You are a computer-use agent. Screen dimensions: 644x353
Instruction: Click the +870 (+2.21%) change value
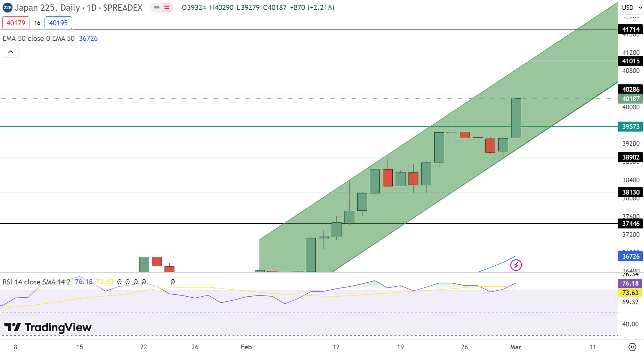[x=312, y=7]
